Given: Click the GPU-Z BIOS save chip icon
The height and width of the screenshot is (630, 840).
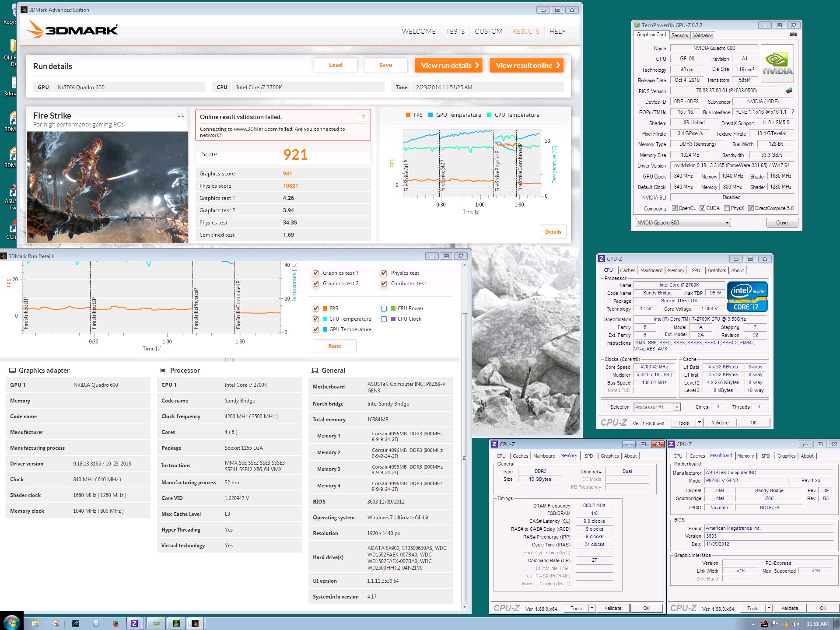Looking at the screenshot, I should (789, 91).
